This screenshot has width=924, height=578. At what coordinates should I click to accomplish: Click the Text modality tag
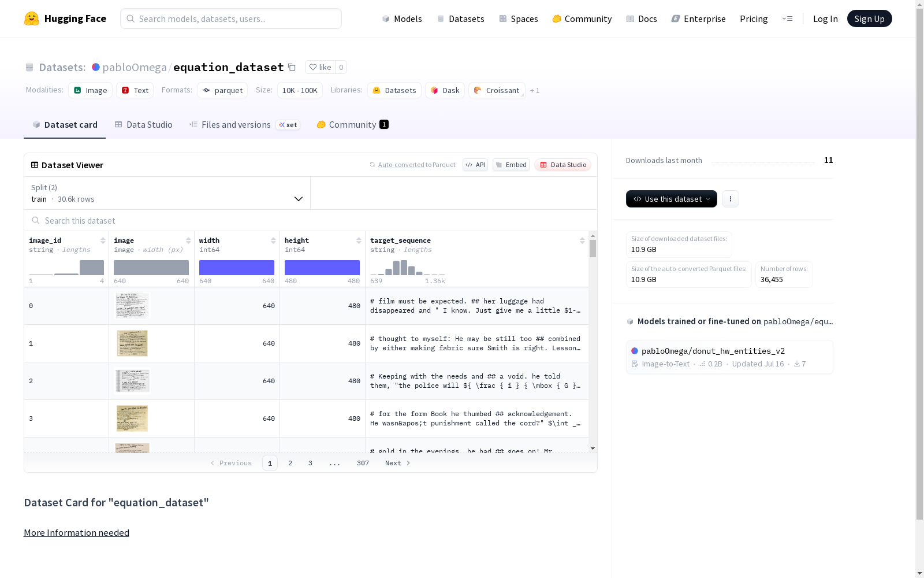(x=135, y=90)
